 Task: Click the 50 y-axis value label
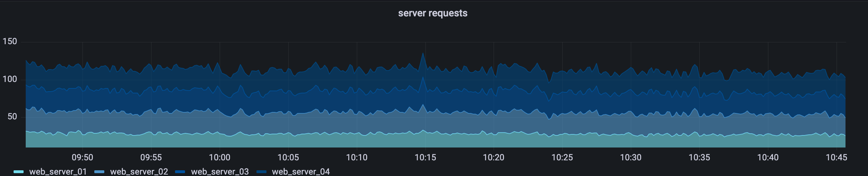(12, 117)
